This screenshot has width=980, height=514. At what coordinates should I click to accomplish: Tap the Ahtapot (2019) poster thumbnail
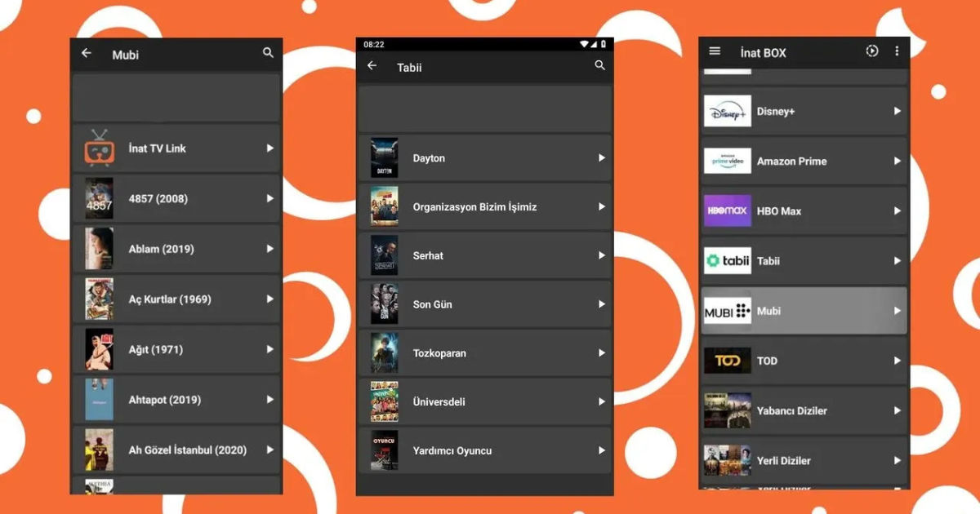click(x=100, y=400)
